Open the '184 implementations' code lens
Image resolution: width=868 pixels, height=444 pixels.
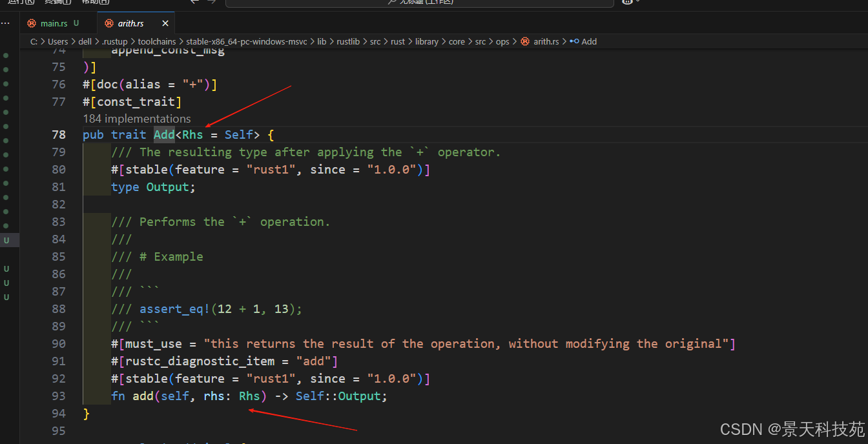click(x=137, y=119)
